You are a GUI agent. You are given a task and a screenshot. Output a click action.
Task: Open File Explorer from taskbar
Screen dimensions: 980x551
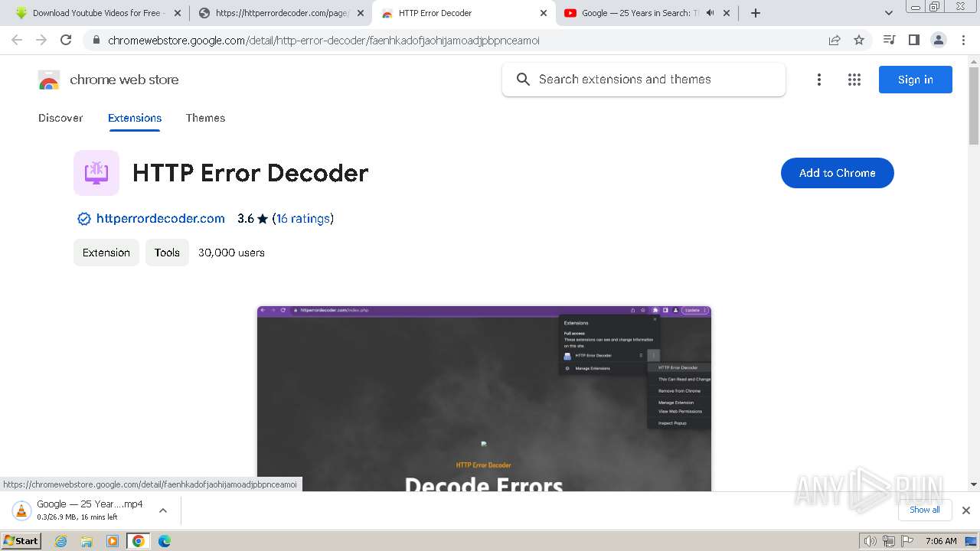pos(87,541)
